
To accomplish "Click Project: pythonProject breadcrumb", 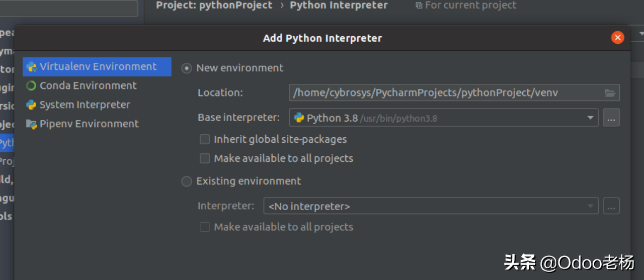I will point(214,5).
